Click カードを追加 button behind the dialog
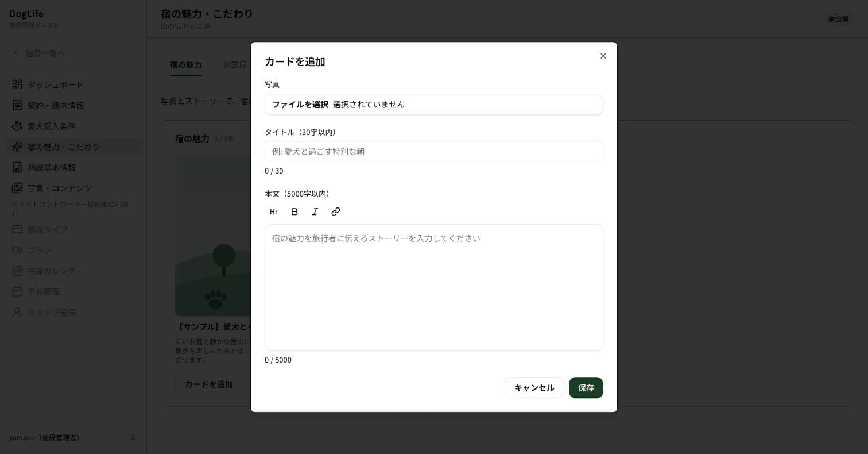 209,384
